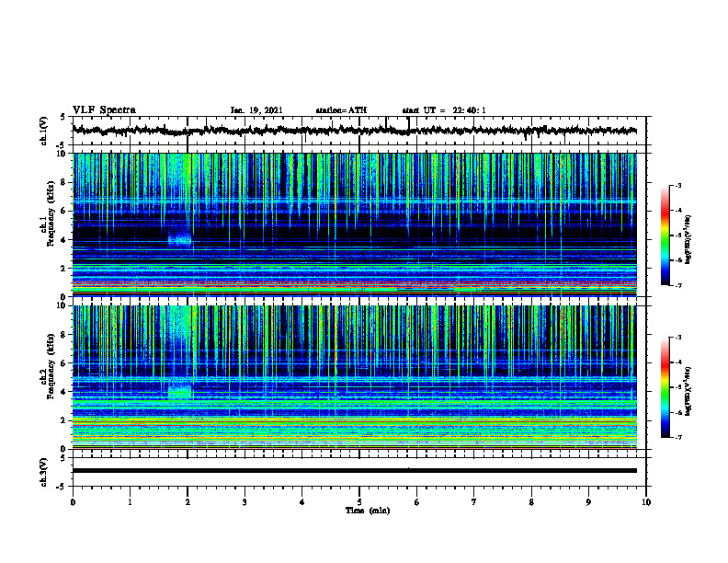Viewport: 728px width, 563px height.
Task: Click the final time axis tick label "10"
Action: pos(646,502)
